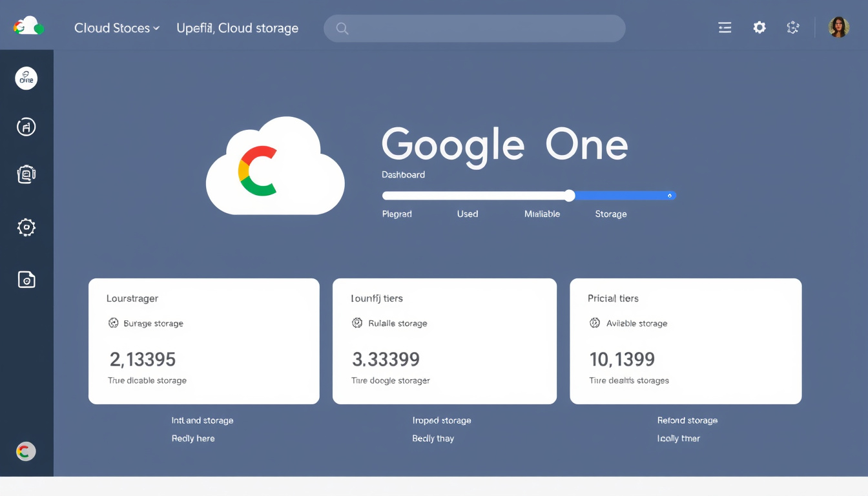The width and height of the screenshot is (868, 496).
Task: Click the cloud logo in the top bar
Action: tap(28, 27)
